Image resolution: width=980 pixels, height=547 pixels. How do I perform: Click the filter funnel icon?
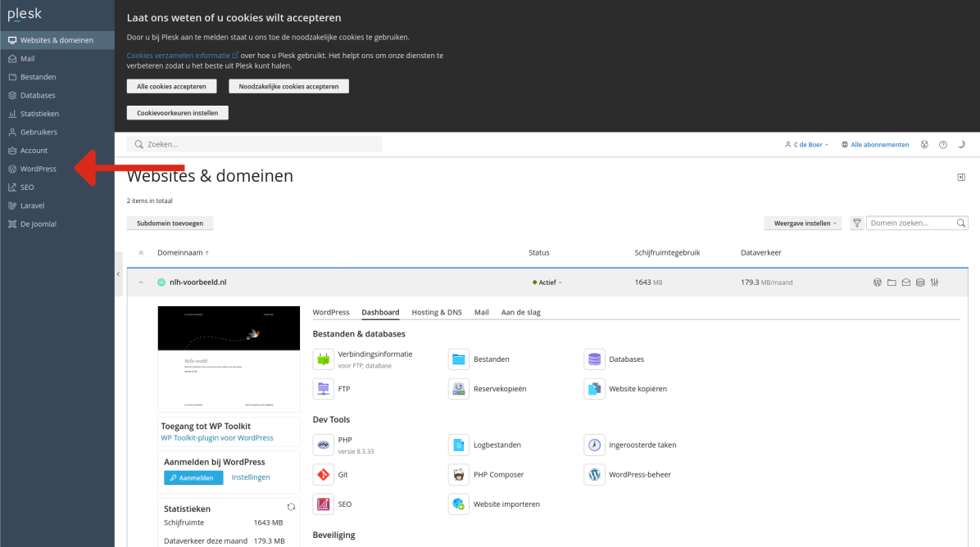point(857,223)
